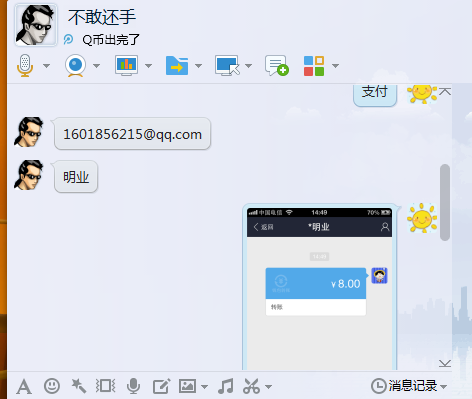Viewport: 472px width, 399px height.
Task: Open voice call options dropdown arrow
Action: (47, 66)
